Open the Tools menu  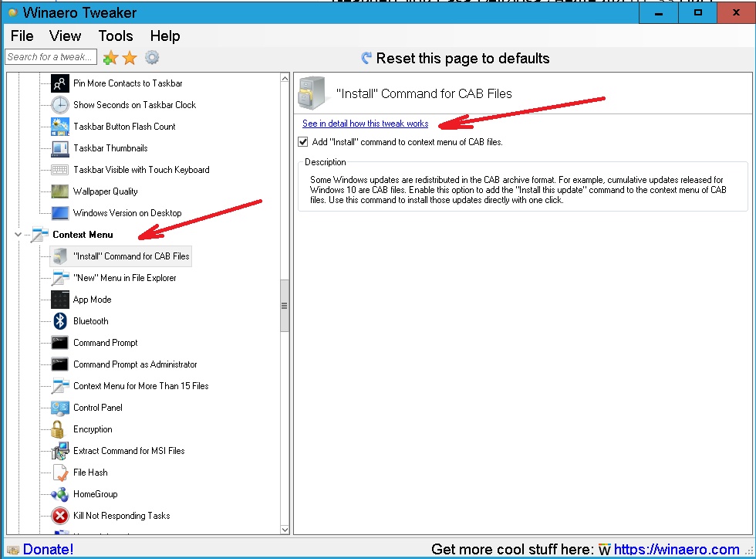[x=116, y=36]
